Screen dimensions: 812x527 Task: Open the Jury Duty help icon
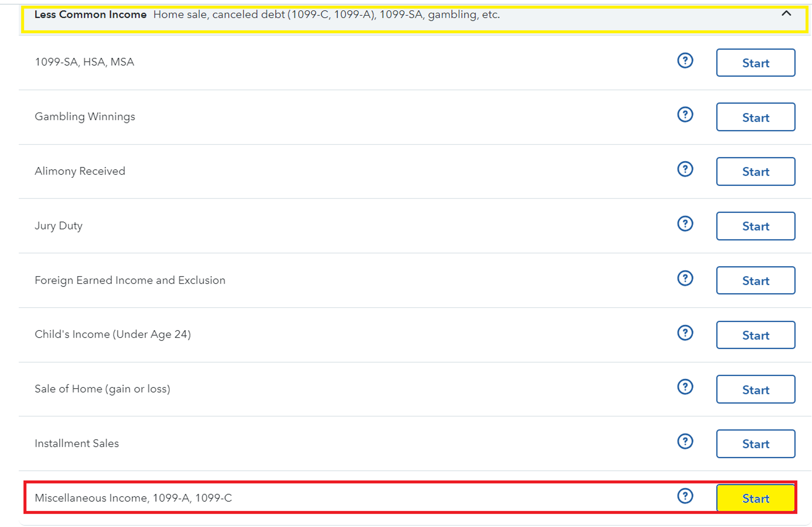tap(685, 224)
